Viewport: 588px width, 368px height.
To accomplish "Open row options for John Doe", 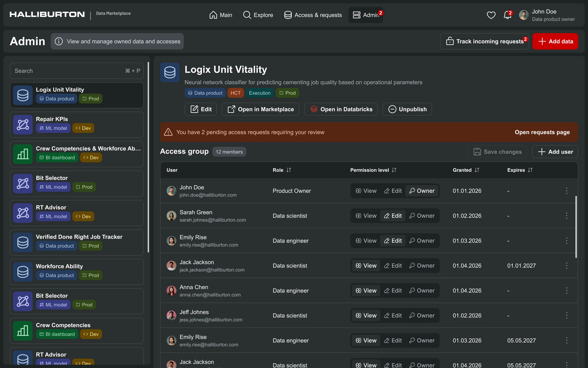I will pyautogui.click(x=567, y=191).
